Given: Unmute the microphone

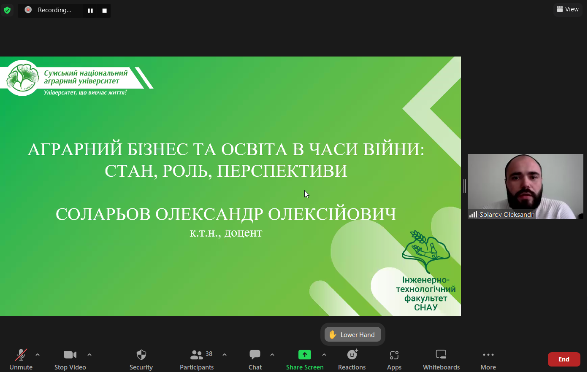Looking at the screenshot, I should click(21, 359).
